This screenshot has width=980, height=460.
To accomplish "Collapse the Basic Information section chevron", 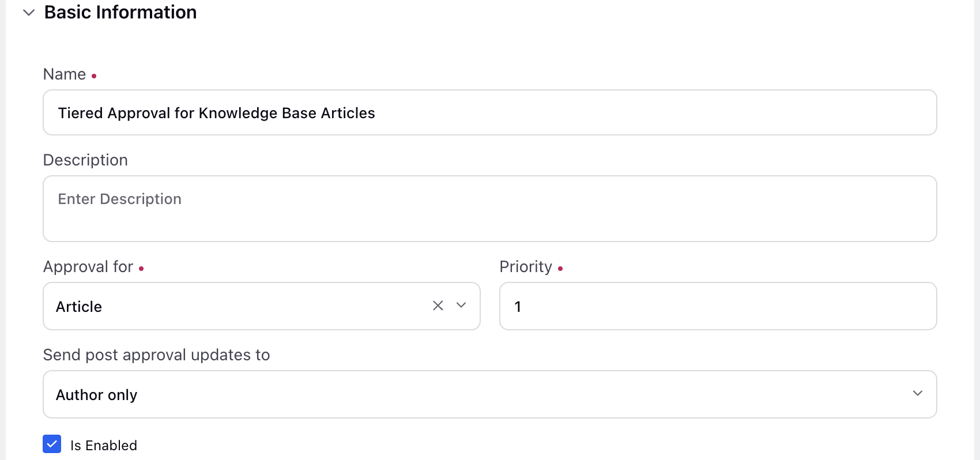I will 29,13.
